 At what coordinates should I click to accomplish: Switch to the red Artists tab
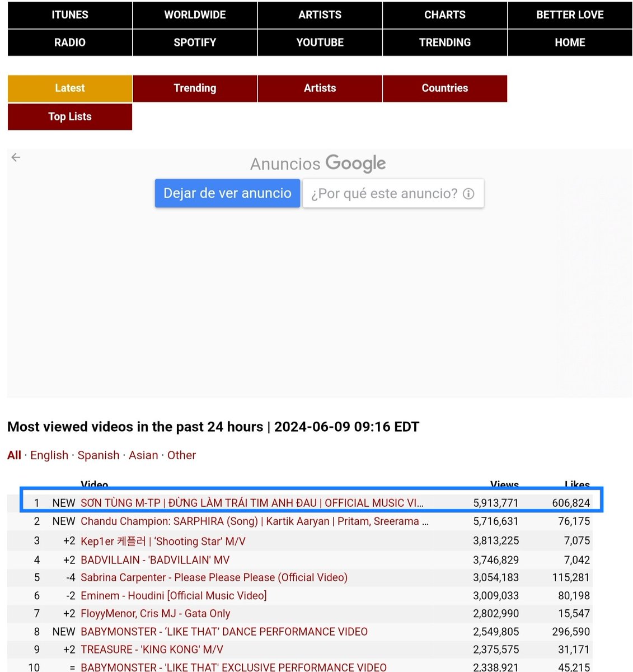(320, 88)
